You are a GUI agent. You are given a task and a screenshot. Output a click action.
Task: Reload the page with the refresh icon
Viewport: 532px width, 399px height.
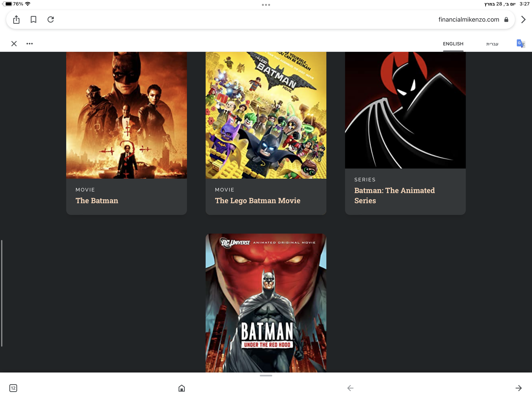pyautogui.click(x=50, y=19)
